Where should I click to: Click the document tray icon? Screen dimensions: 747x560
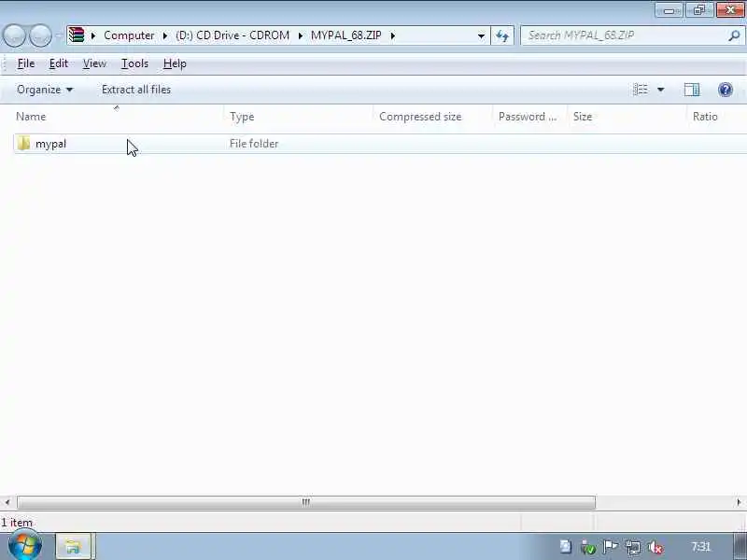pyautogui.click(x=566, y=546)
